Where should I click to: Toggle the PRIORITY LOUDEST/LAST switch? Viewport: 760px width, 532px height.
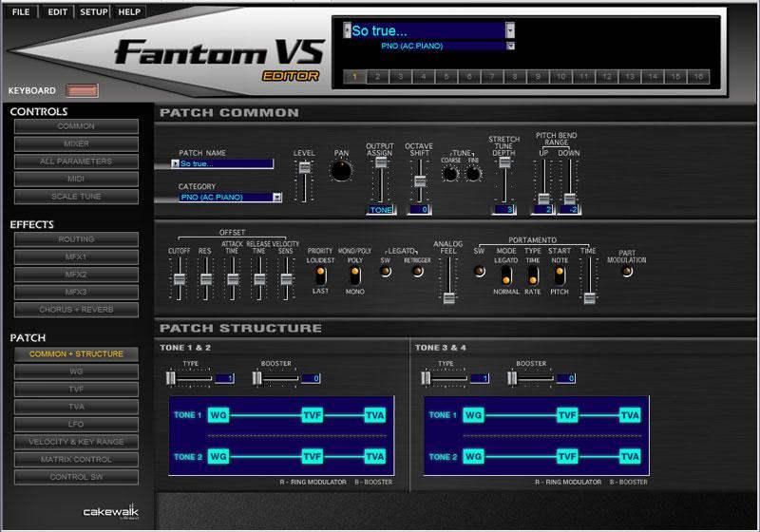[320, 276]
